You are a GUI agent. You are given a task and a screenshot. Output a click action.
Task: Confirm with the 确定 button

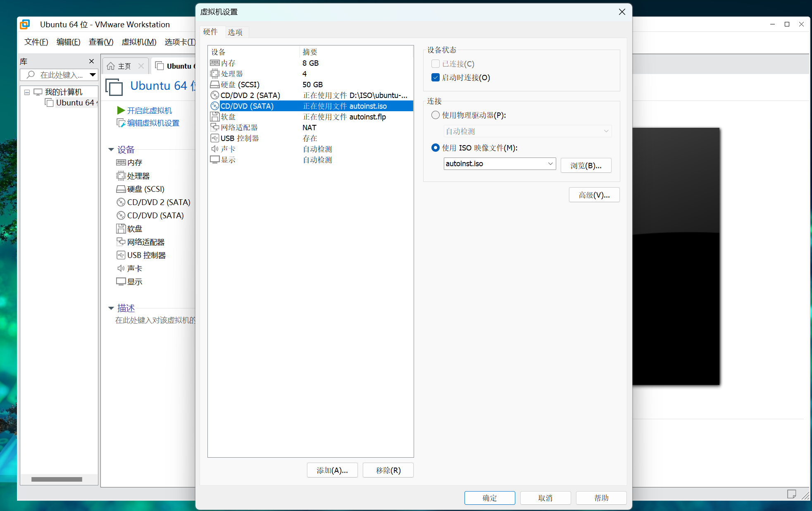(x=490, y=498)
